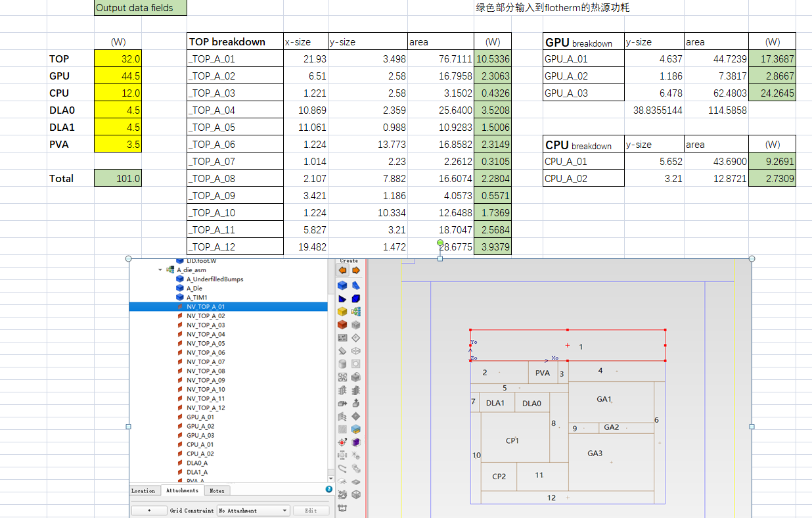812x518 pixels.
Task: Select A_TIM1 in the tree
Action: (x=197, y=297)
